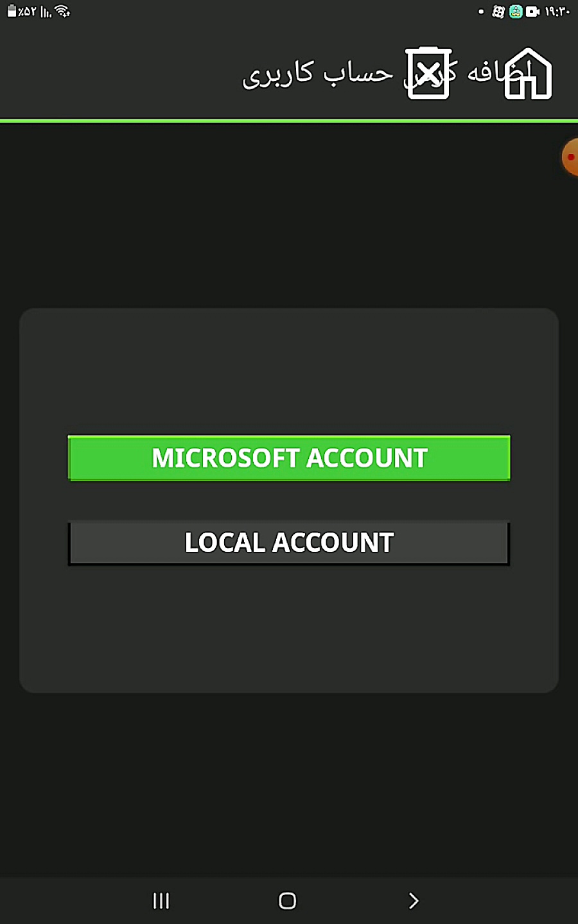Click the trash bin delete icon

tap(428, 73)
